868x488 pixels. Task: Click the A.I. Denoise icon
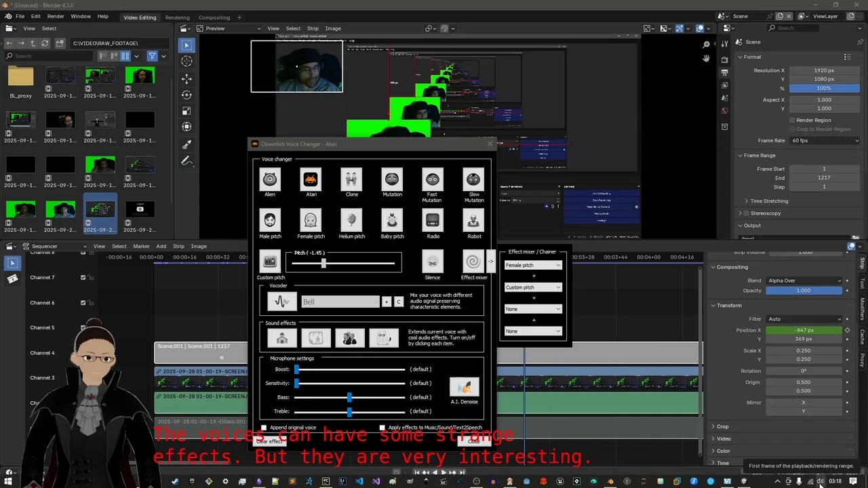[x=465, y=387]
